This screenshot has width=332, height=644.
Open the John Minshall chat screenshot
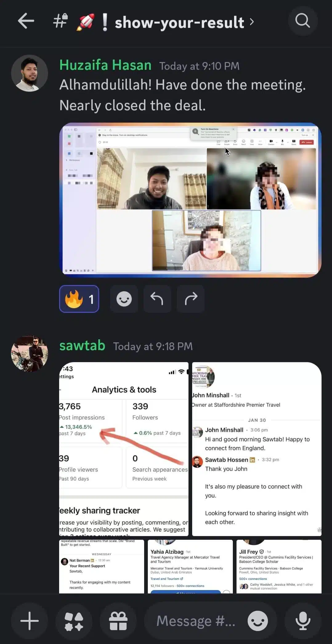tap(257, 449)
